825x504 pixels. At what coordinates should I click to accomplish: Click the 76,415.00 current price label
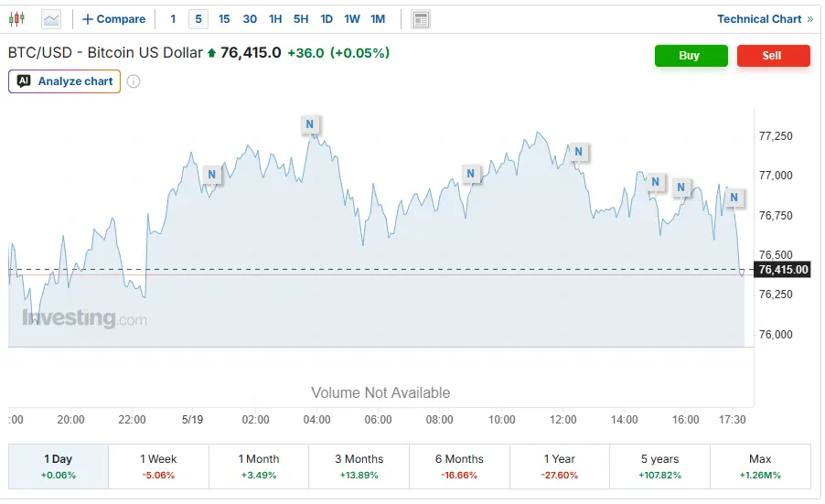pyautogui.click(x=783, y=269)
